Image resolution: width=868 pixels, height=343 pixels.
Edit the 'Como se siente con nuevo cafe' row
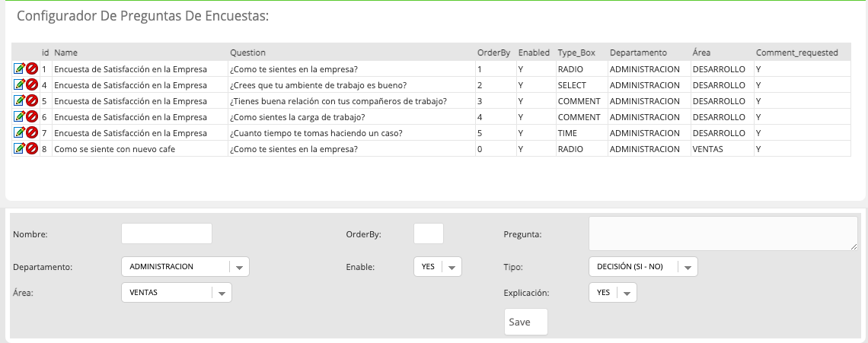point(19,149)
